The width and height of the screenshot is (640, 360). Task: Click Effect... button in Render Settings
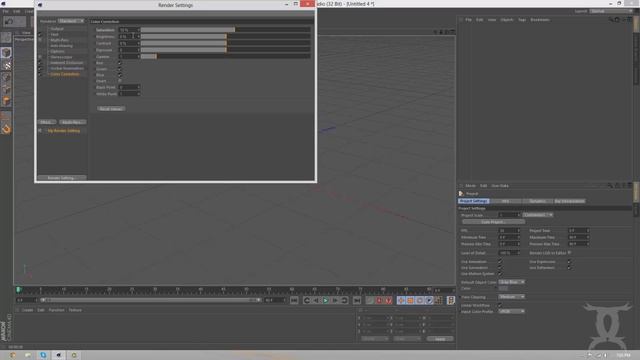click(x=47, y=122)
